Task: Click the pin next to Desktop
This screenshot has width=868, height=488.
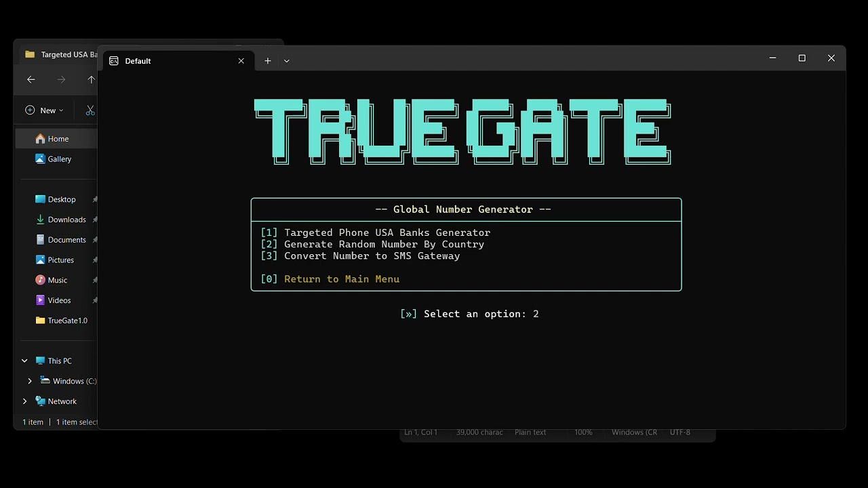Action: pyautogui.click(x=95, y=199)
